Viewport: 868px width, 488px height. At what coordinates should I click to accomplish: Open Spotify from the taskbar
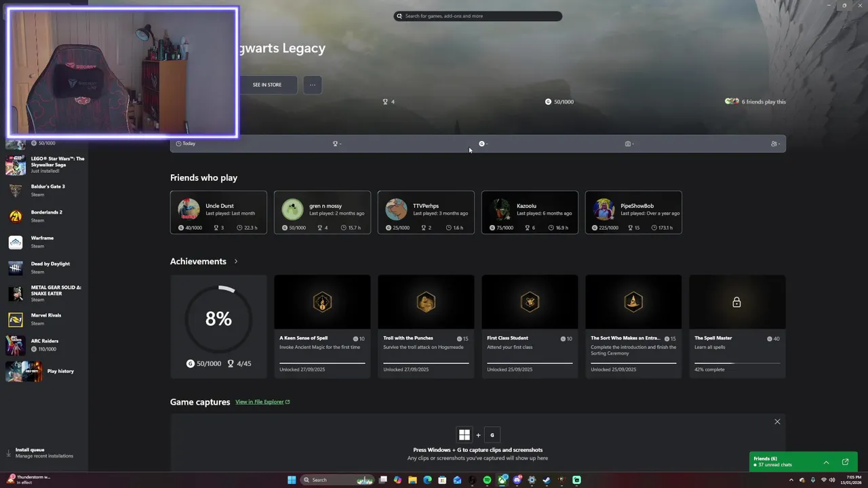[487, 480]
